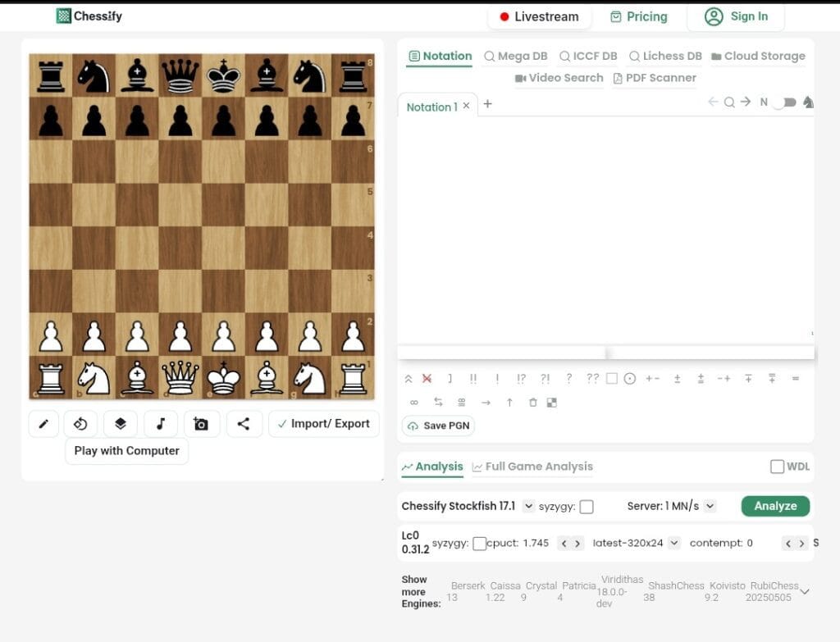Click the music note sound icon
The width and height of the screenshot is (840, 642).
[x=161, y=424]
